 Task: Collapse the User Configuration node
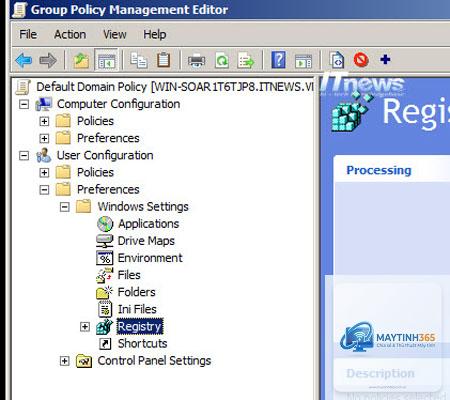pyautogui.click(x=24, y=156)
